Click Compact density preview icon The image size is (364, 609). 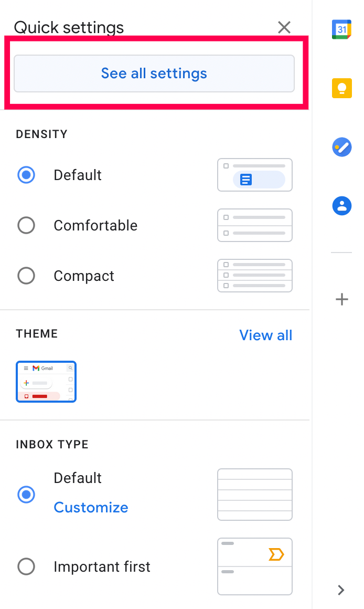tap(255, 276)
